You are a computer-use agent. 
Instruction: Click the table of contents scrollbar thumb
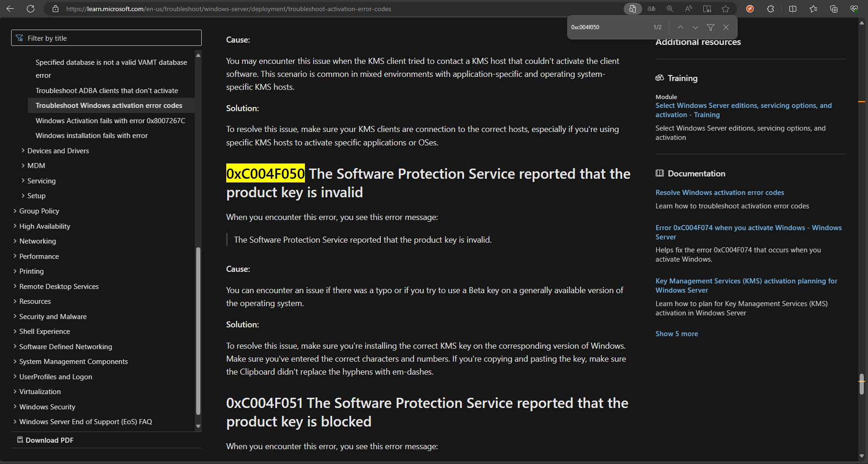pos(198,331)
